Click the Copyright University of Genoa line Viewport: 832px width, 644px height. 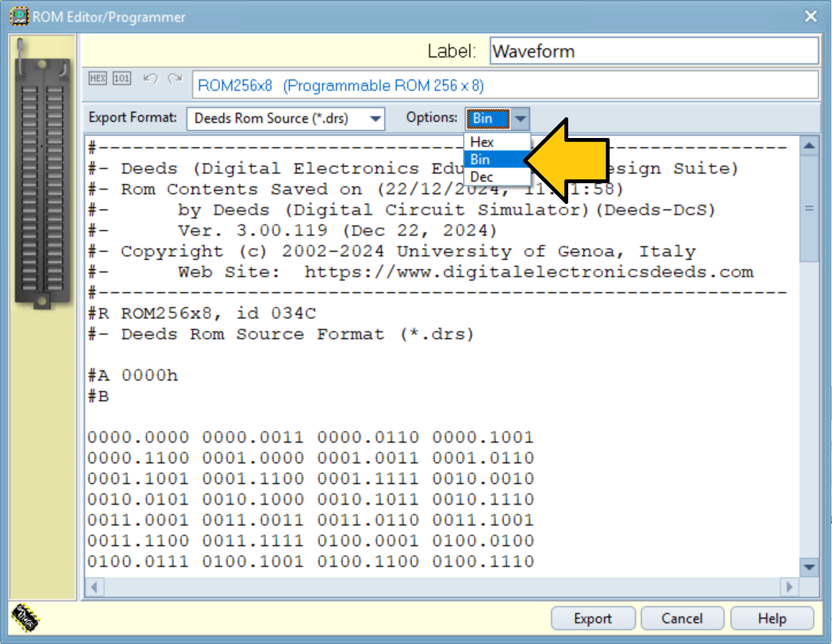click(x=392, y=251)
